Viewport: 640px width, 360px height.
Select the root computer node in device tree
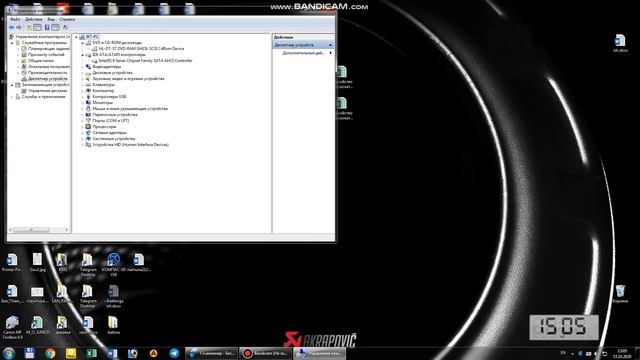click(x=93, y=37)
